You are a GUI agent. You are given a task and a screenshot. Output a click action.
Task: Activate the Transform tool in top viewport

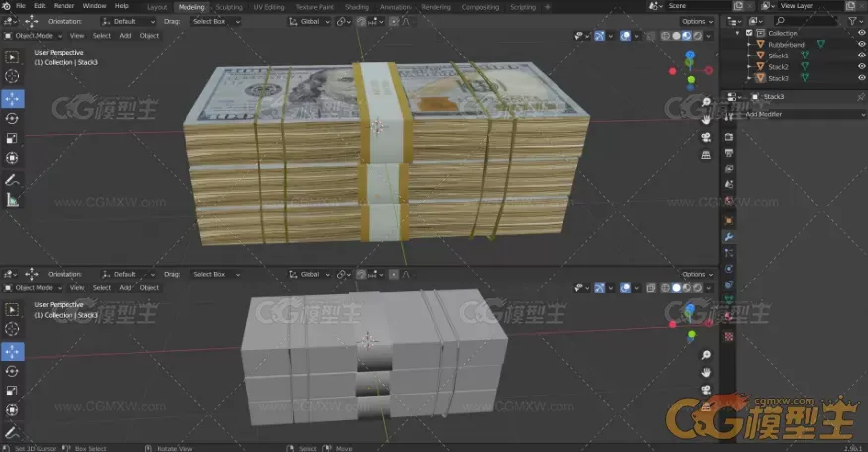(x=12, y=158)
